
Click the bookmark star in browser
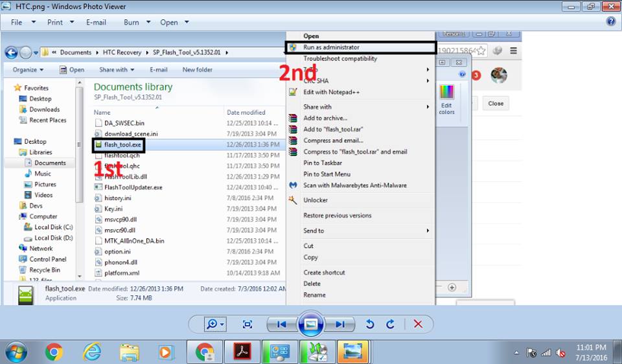[481, 51]
